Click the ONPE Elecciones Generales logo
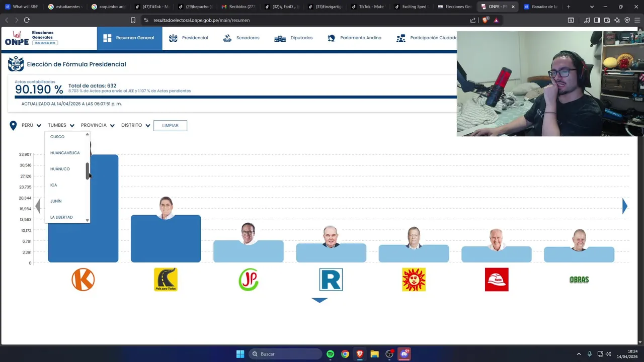644x362 pixels. (x=31, y=38)
